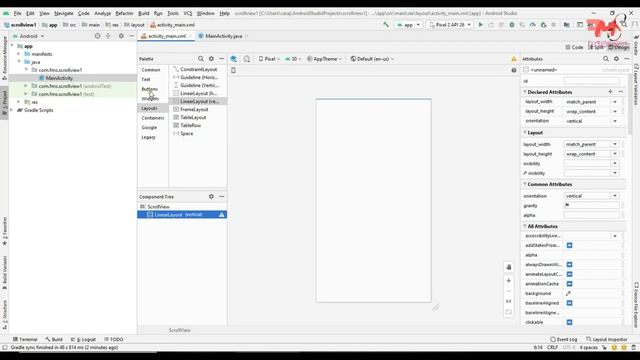Viewport: 640px width, 360px height.
Task: Select ScrollView in the Component Tree
Action: [x=158, y=207]
